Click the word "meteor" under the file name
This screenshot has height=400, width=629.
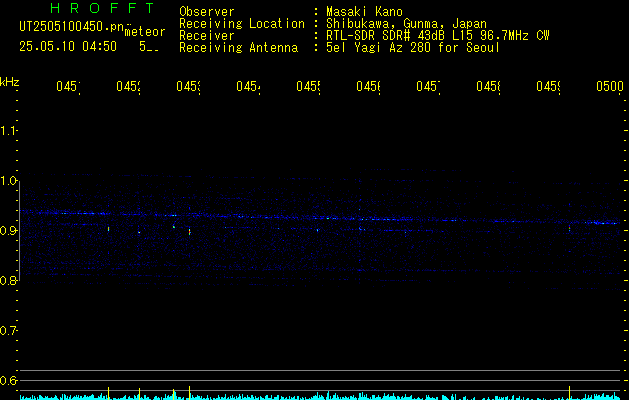pyautogui.click(x=144, y=32)
